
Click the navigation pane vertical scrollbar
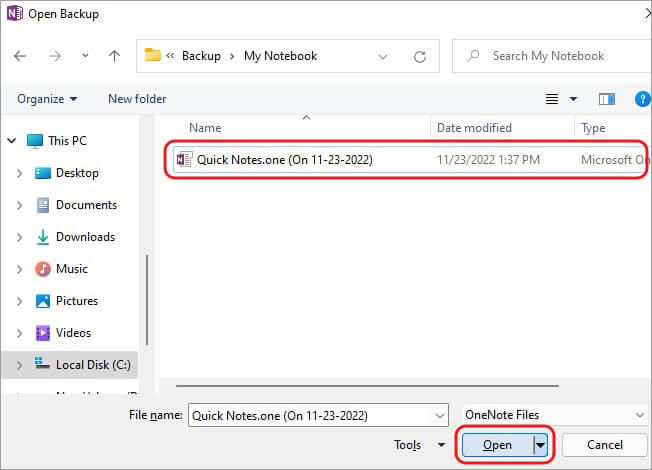147,299
